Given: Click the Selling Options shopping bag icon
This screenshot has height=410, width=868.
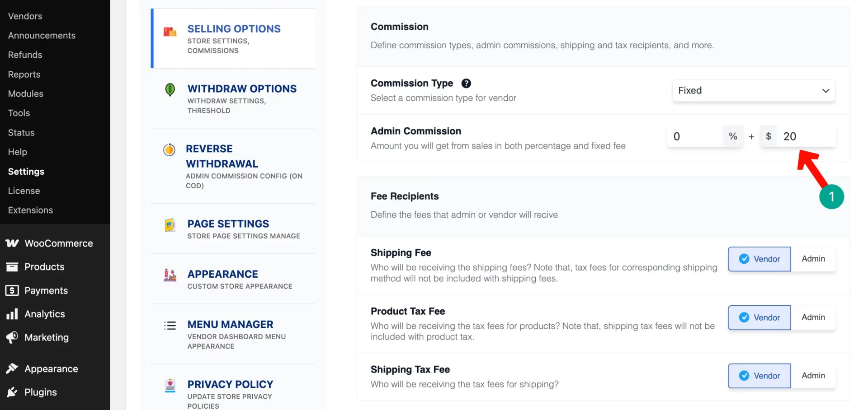Looking at the screenshot, I should tap(170, 31).
